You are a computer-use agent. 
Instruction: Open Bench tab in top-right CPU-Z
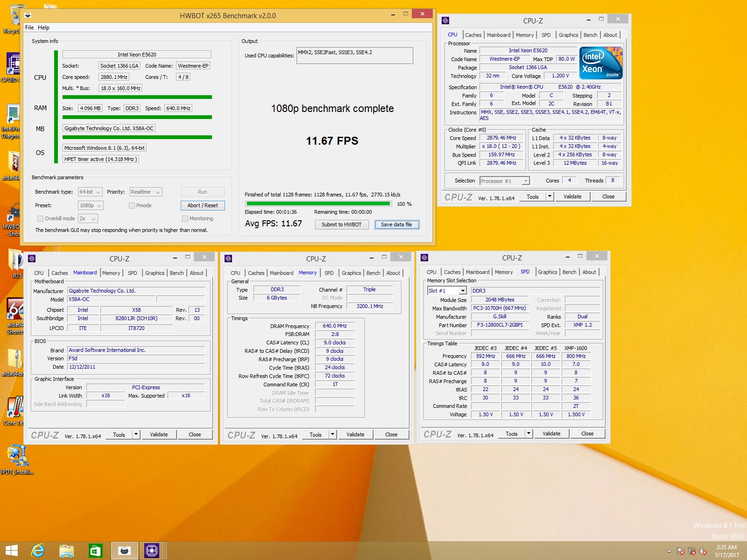[x=590, y=35]
